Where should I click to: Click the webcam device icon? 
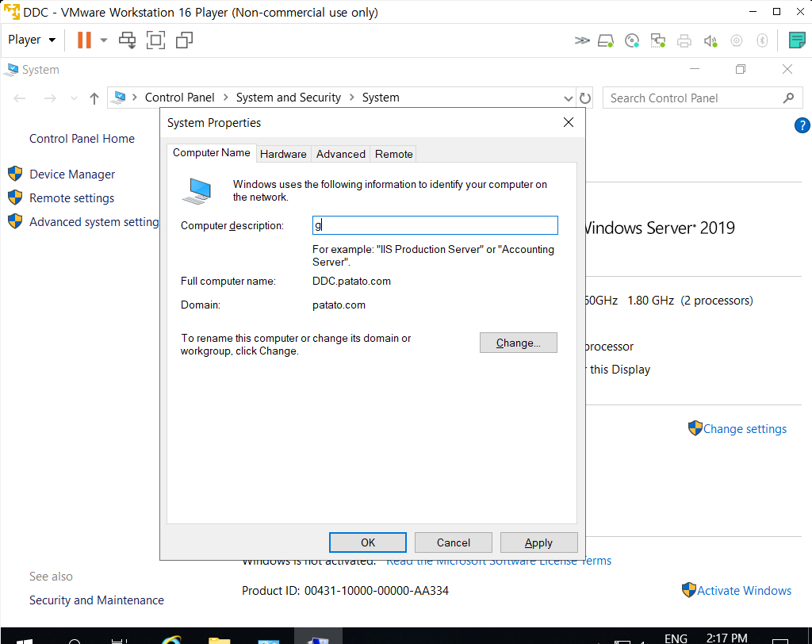coord(737,40)
